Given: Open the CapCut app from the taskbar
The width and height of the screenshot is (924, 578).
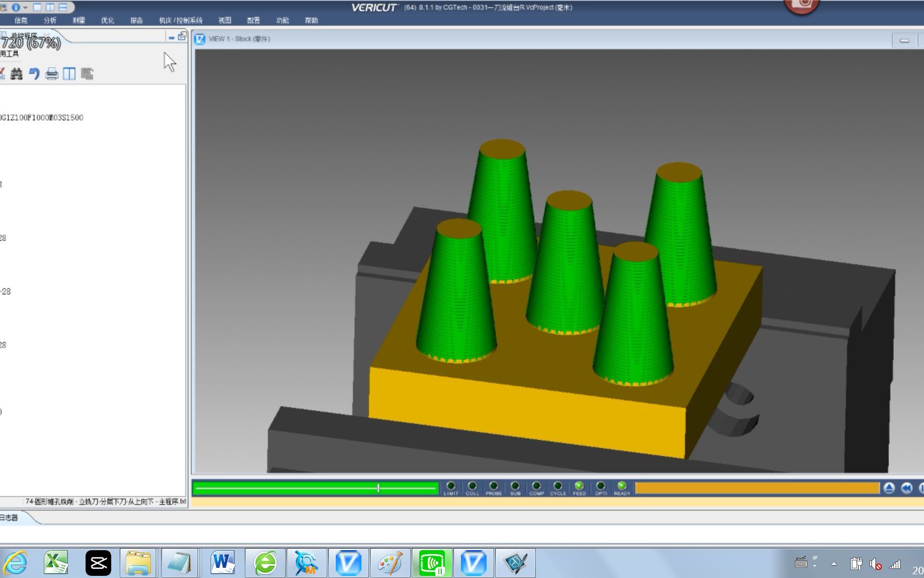Looking at the screenshot, I should [98, 563].
